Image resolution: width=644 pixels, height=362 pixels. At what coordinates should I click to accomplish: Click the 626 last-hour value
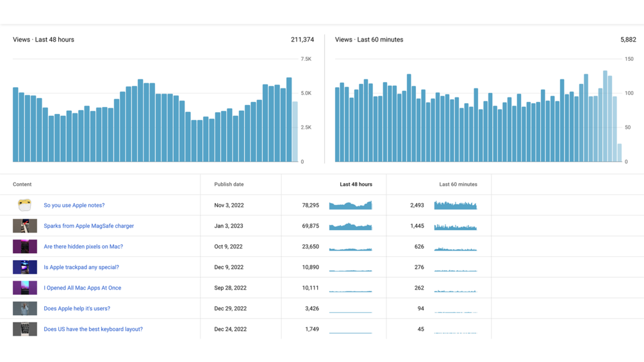pyautogui.click(x=419, y=247)
